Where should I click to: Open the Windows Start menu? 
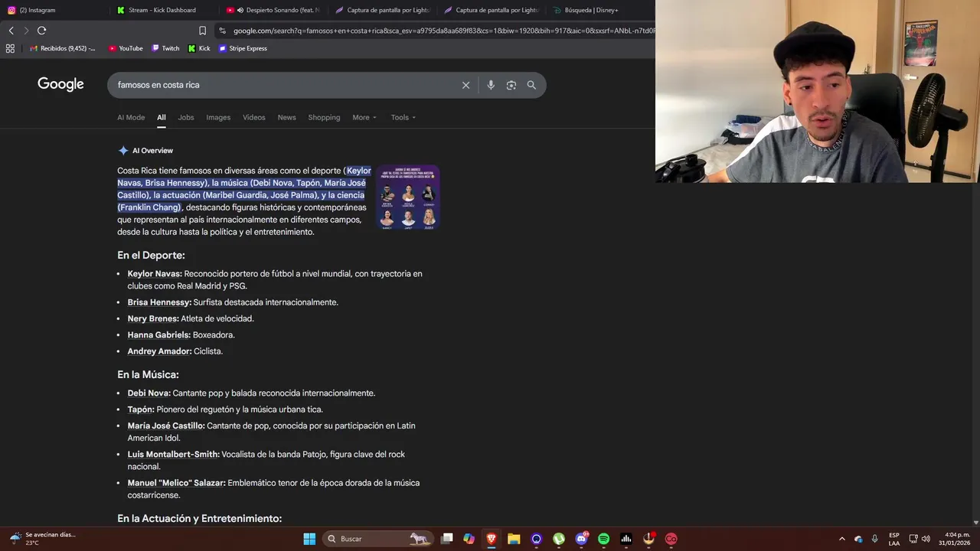[x=309, y=539]
